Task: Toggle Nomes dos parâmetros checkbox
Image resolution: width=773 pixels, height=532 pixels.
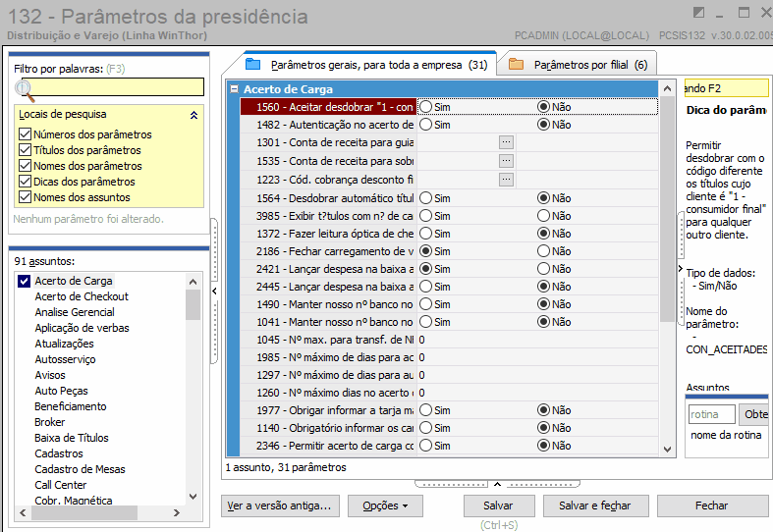Action: coord(26,166)
